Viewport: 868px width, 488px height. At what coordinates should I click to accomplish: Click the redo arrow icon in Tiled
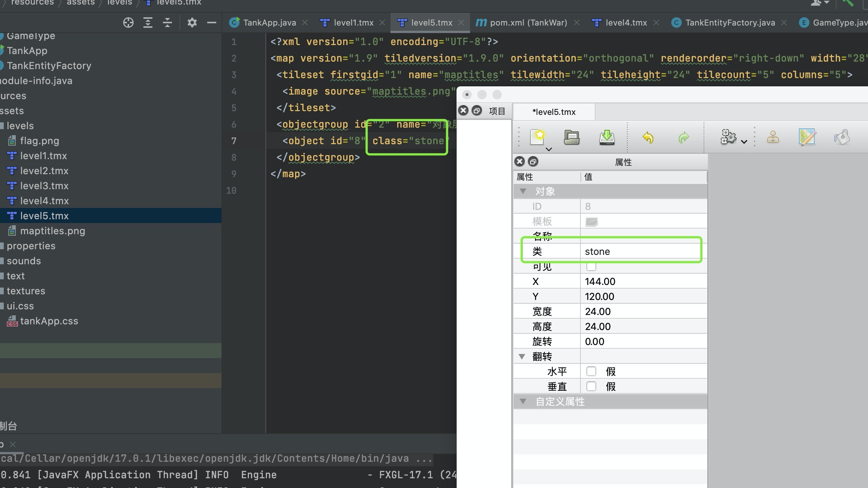pos(684,137)
